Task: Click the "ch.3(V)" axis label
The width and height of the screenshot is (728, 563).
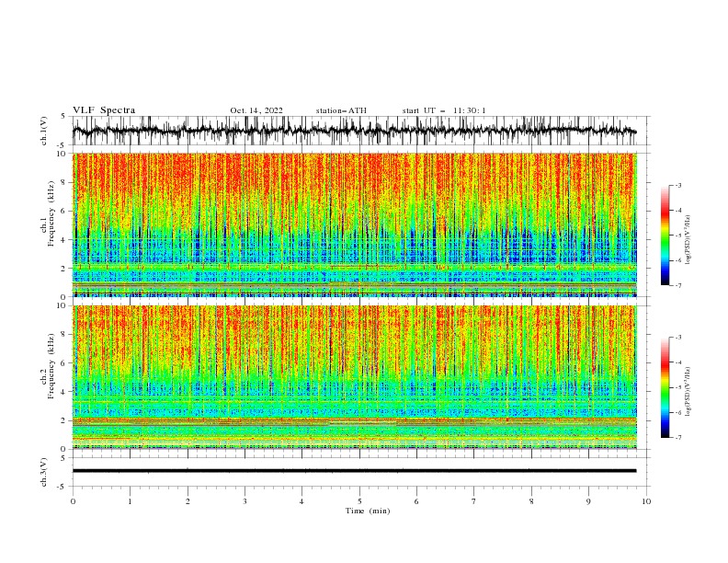Action: click(44, 472)
